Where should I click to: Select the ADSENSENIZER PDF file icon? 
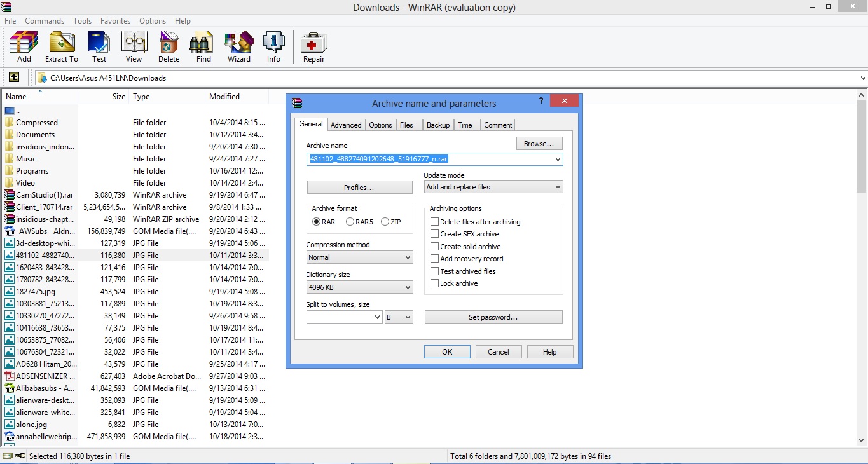pos(10,376)
